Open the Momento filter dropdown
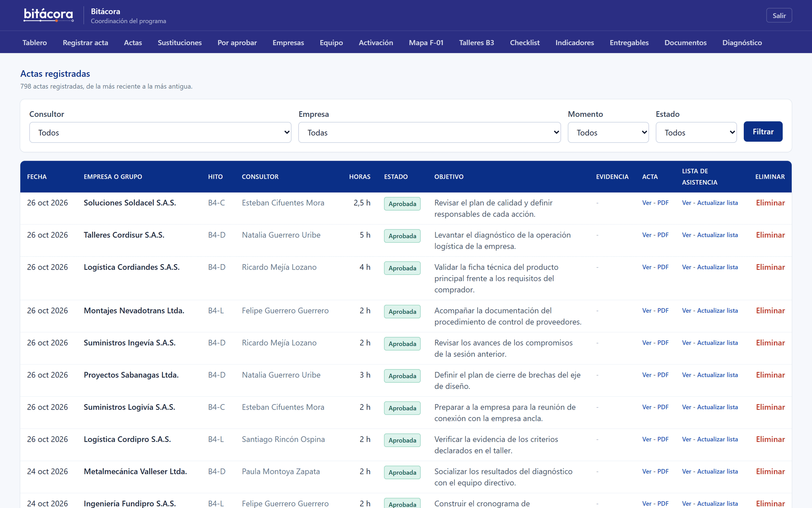 608,132
